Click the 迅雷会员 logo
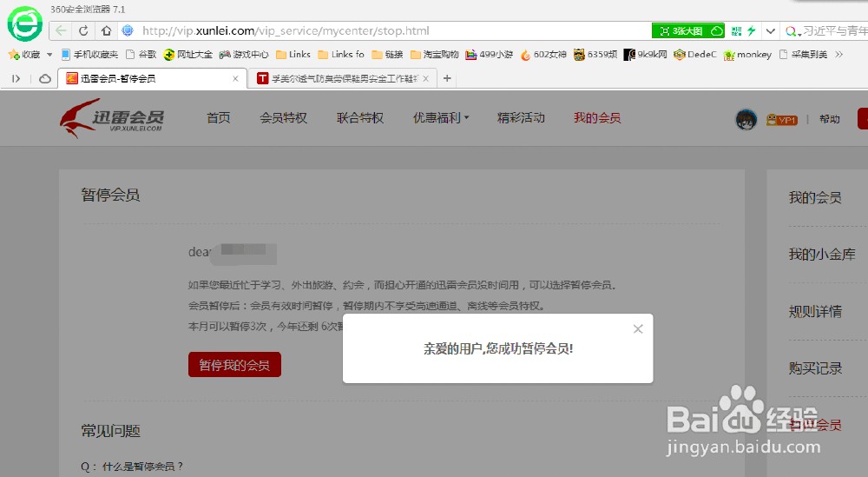The width and height of the screenshot is (868, 477). [112, 117]
